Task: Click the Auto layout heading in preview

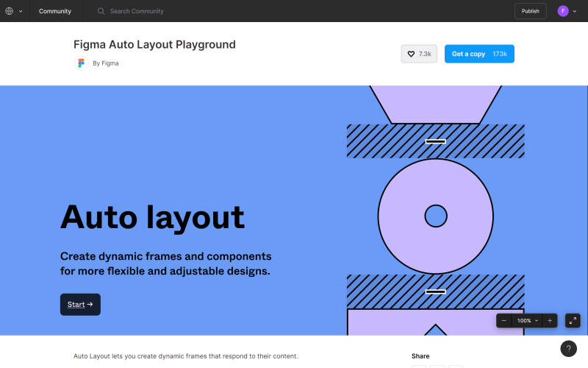Action: [x=153, y=217]
